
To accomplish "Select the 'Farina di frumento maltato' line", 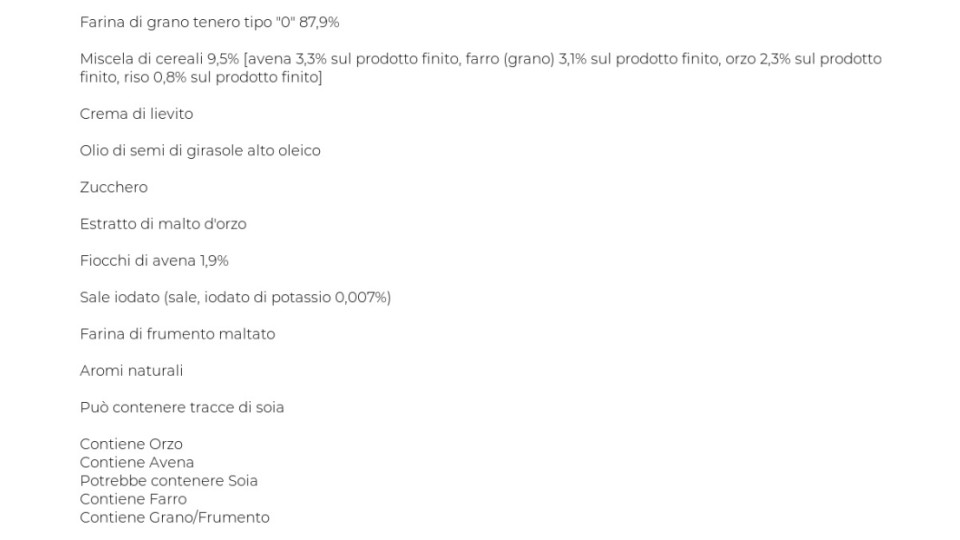I will click(178, 334).
